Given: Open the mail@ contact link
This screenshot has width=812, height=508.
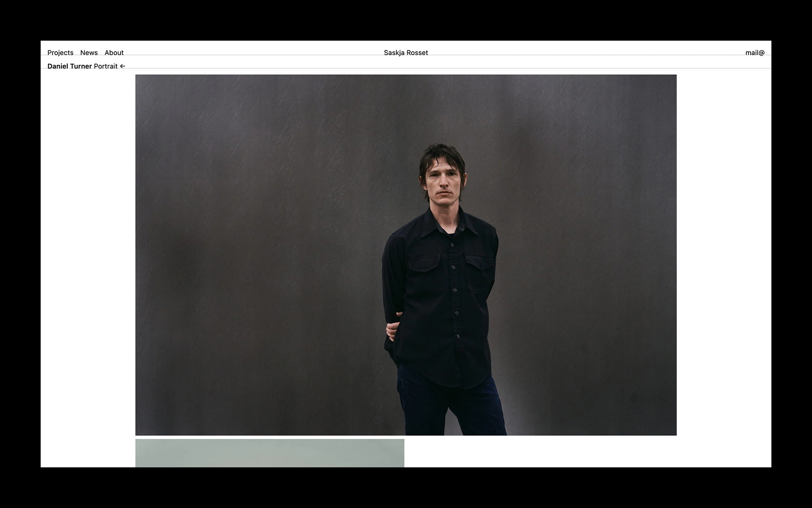Looking at the screenshot, I should (x=755, y=52).
